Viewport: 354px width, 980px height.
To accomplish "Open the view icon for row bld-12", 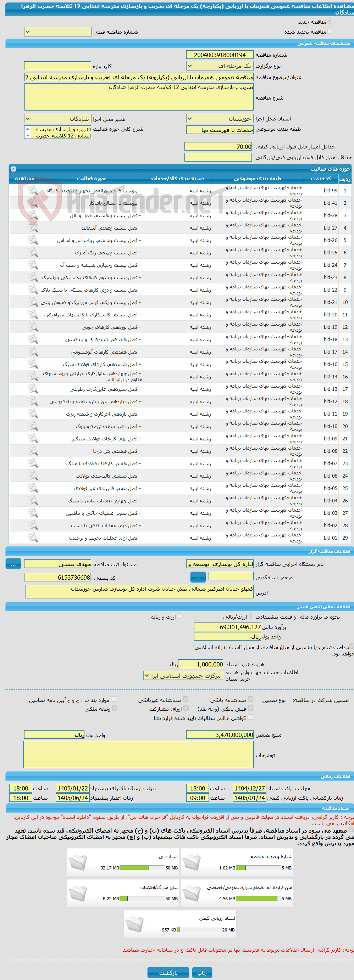I will 33,401.
